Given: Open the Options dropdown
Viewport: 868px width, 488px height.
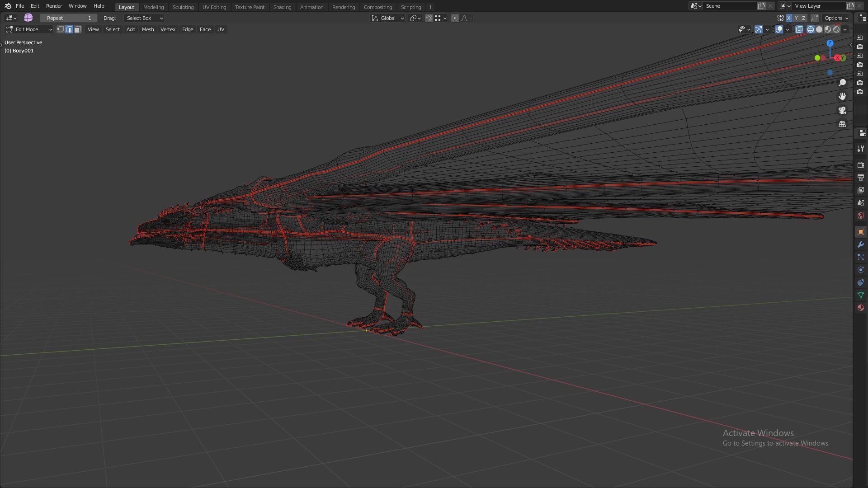Looking at the screenshot, I should 836,18.
